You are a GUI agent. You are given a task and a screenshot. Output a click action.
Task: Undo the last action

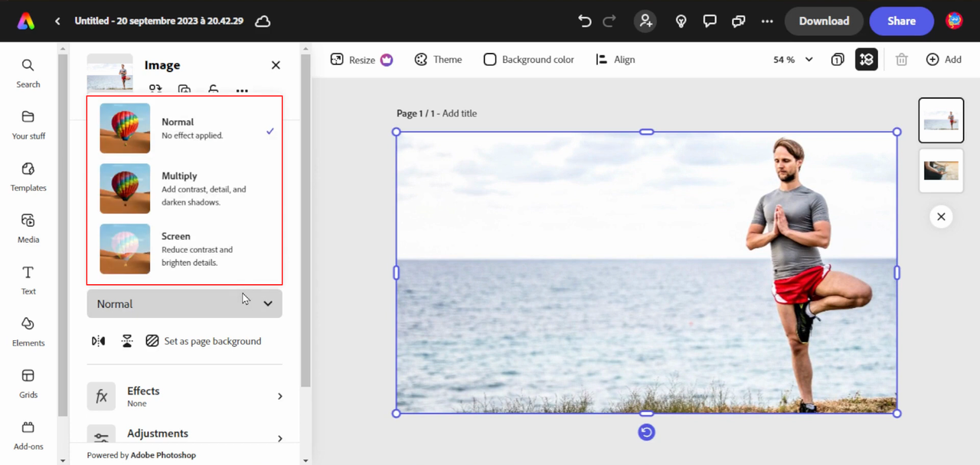585,21
